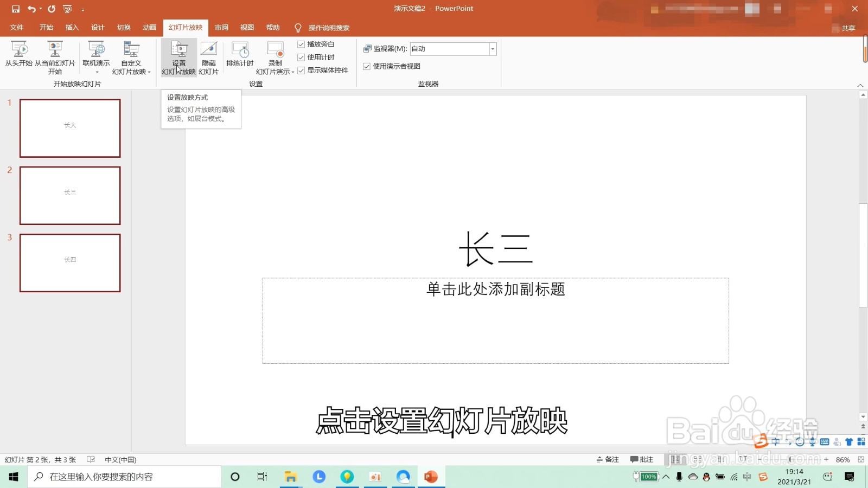Select slide 3 thumbnail 长四
868x488 pixels.
pyautogui.click(x=70, y=263)
